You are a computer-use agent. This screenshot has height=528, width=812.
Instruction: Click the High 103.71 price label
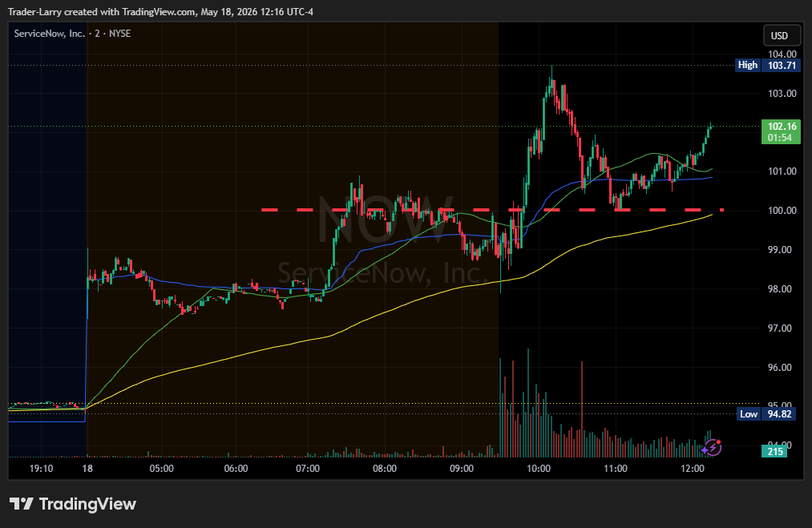pos(767,65)
